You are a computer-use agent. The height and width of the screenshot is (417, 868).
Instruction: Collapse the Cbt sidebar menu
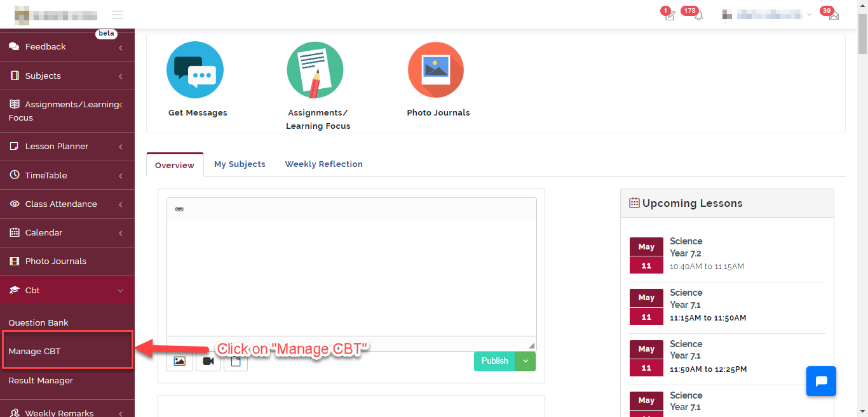coord(67,290)
